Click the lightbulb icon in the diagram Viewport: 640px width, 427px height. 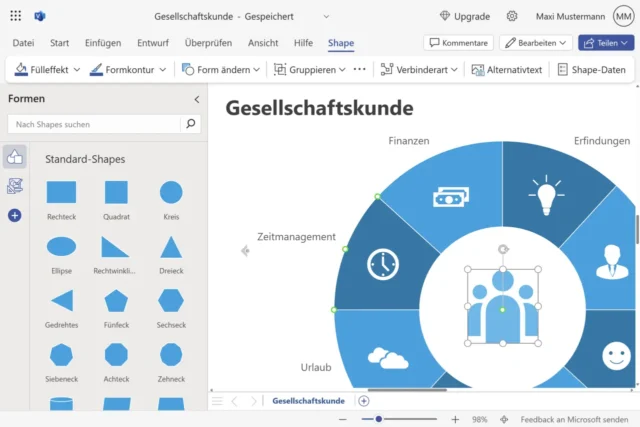546,195
